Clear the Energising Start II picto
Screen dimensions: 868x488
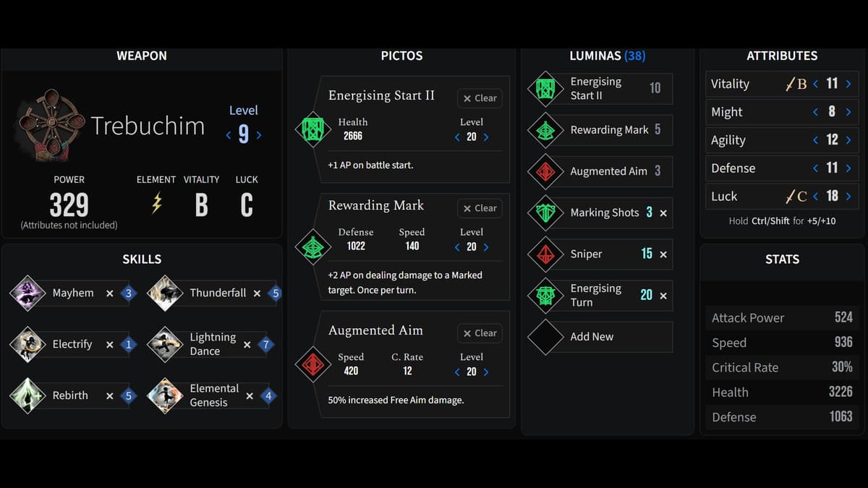click(480, 98)
